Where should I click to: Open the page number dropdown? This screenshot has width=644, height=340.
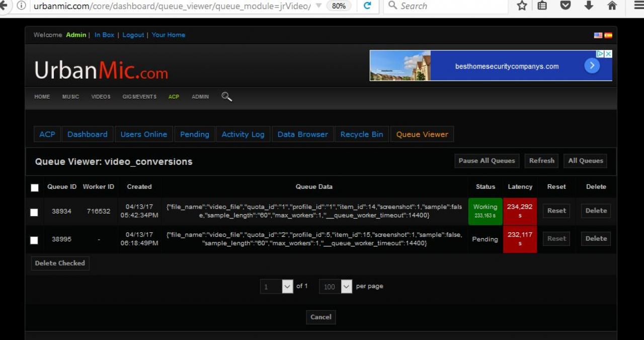point(287,287)
